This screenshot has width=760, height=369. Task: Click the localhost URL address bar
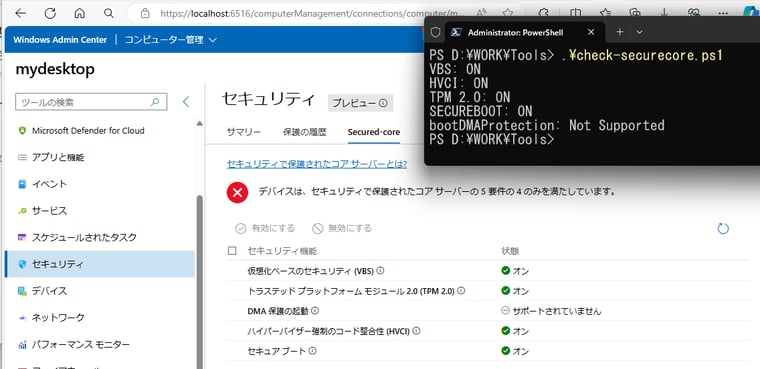point(310,14)
